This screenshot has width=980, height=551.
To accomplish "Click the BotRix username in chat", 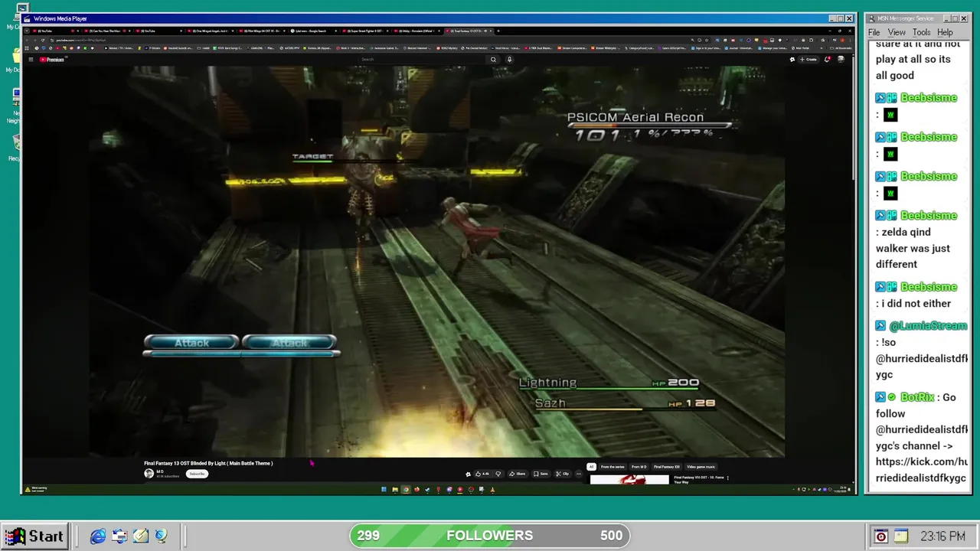I will (x=918, y=397).
